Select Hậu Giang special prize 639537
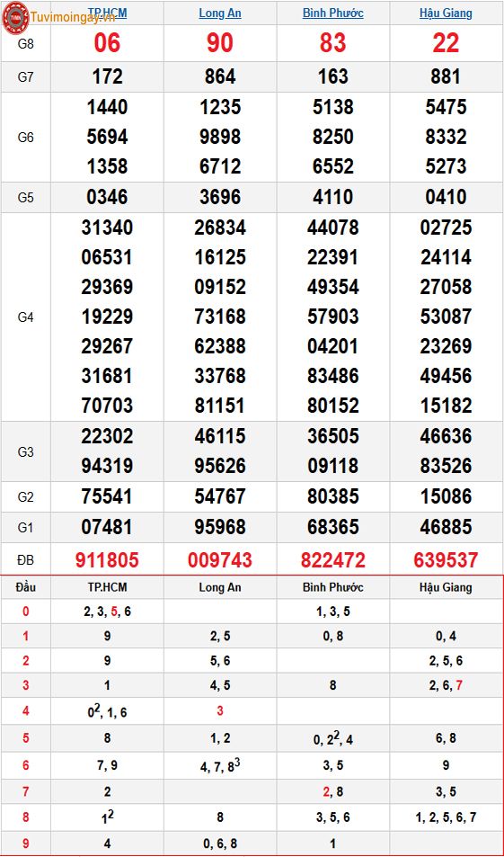 (x=447, y=559)
